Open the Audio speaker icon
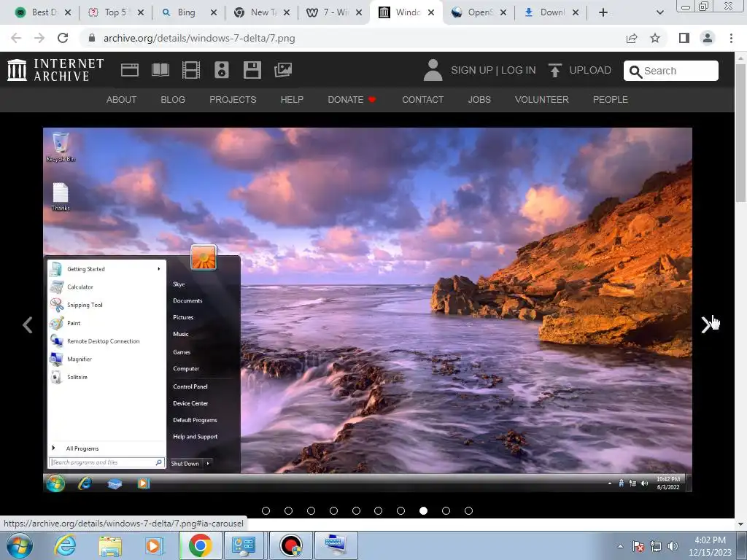Screen dimensions: 747x560 pos(222,70)
